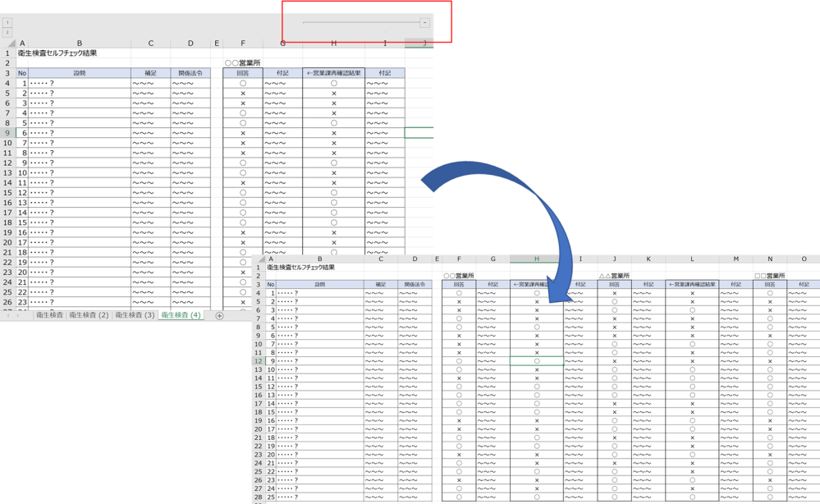The image size is (820, 504).
Task: Select column B header in upper sheet
Action: click(80, 44)
